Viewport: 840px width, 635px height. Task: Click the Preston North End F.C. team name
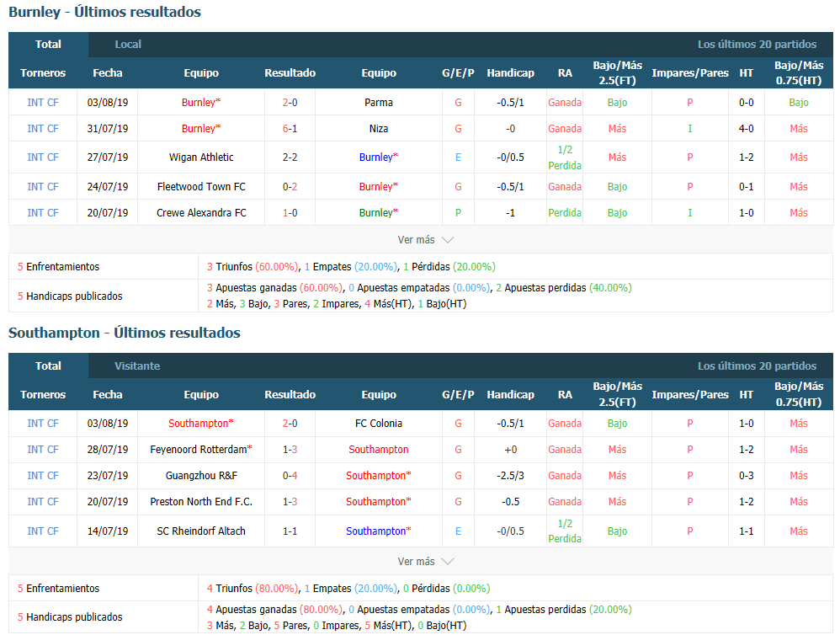201,502
